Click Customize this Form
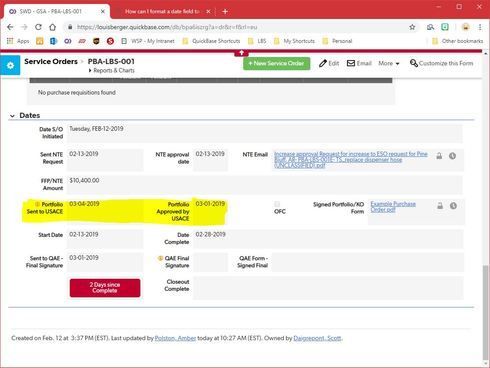Viewport: 490px width, 368px height. coord(442,63)
